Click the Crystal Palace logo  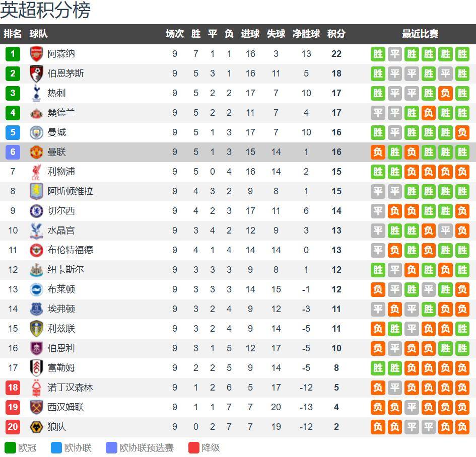[x=36, y=231]
